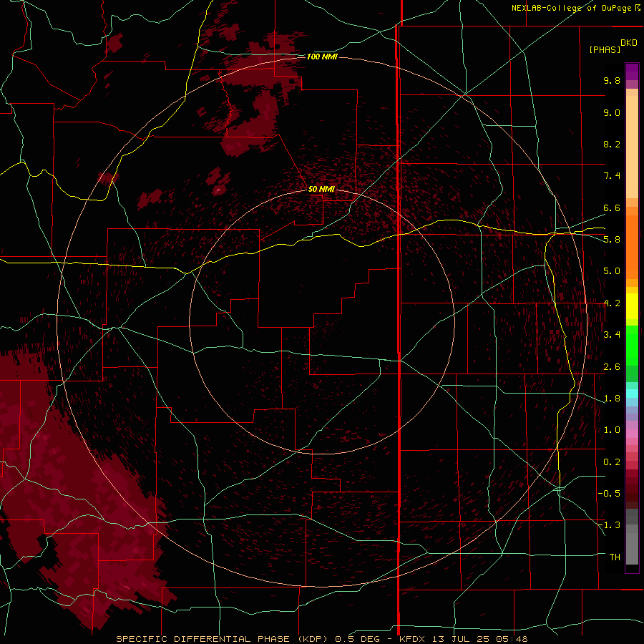Click the 100 NMI range ring label

322,57
